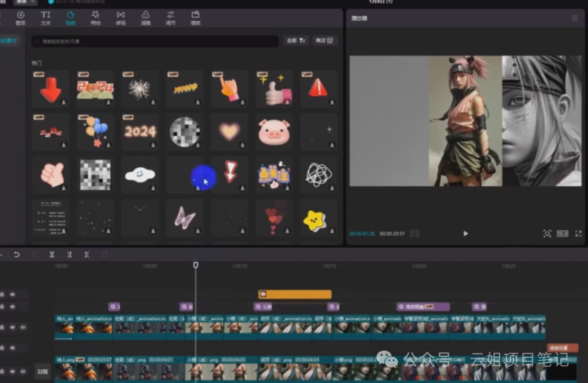
Task: Select the yellow star face sticker
Action: click(318, 217)
